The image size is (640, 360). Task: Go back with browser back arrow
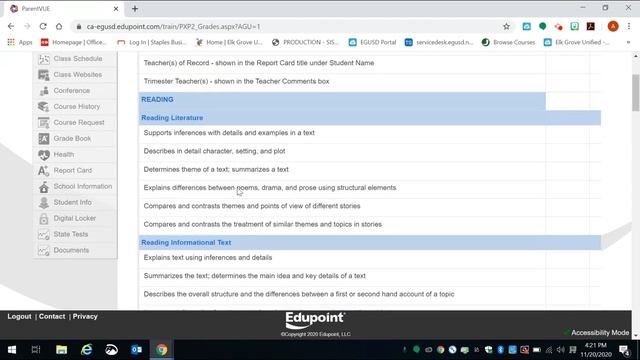click(11, 27)
